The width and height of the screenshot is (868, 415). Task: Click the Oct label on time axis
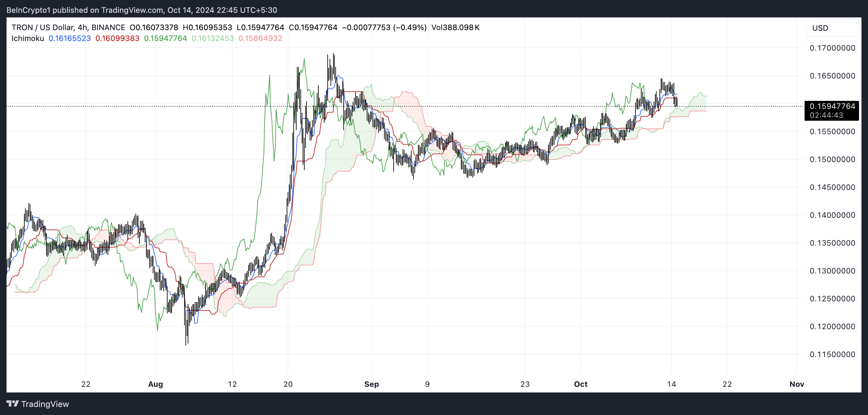(581, 384)
